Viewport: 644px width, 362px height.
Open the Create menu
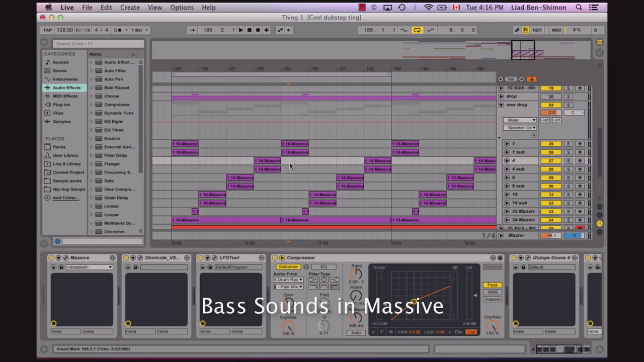130,8
